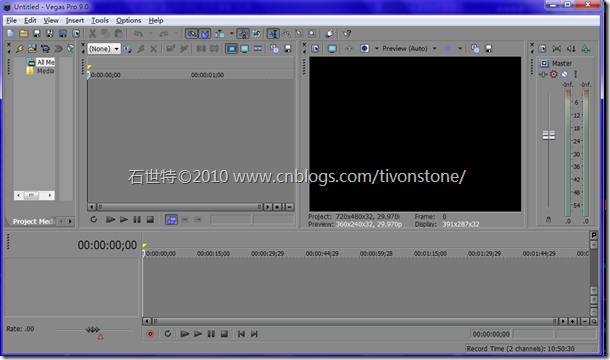Click Master volume fader handle
Viewport: 610px width, 360px height.
(549, 135)
